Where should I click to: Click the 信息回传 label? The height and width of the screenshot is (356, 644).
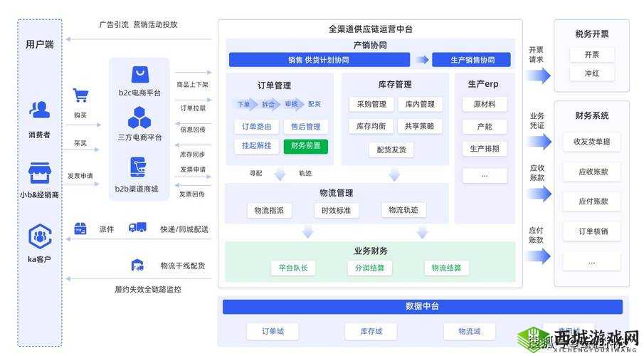[x=193, y=130]
